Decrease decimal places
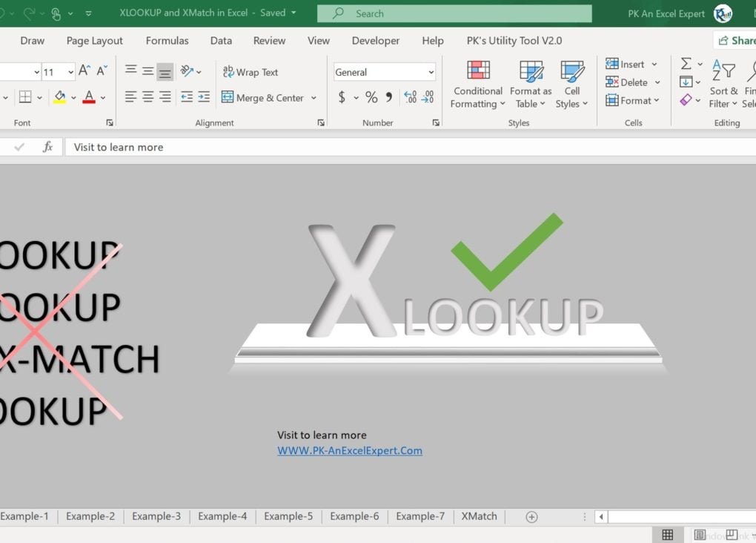 (x=428, y=97)
